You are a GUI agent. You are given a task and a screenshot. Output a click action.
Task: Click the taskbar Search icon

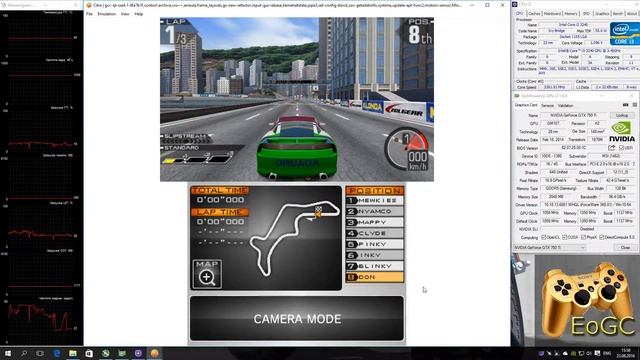click(x=24, y=353)
